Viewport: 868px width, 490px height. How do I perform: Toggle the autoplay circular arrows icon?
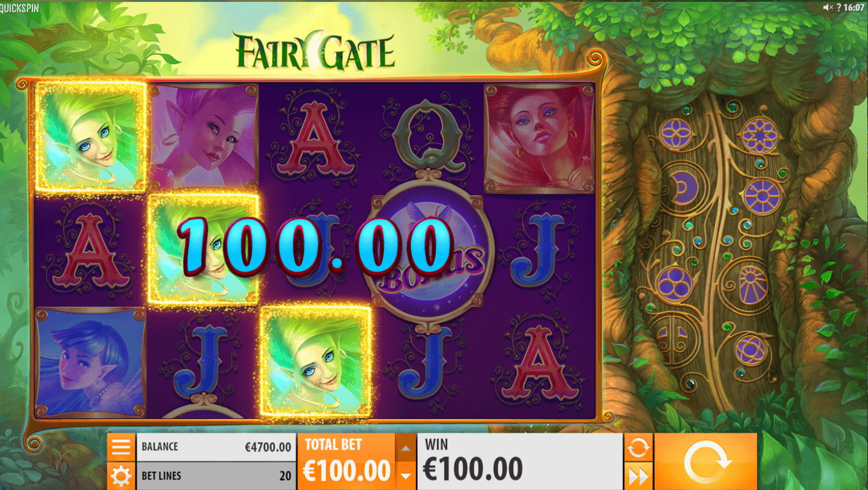(639, 447)
